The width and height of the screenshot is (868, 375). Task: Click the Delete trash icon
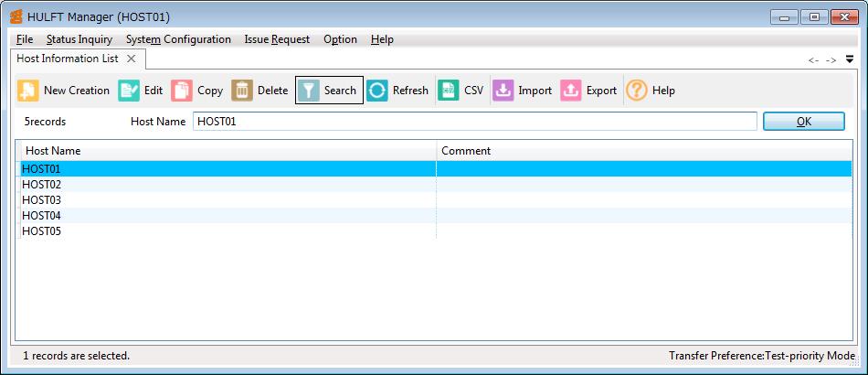[x=242, y=91]
